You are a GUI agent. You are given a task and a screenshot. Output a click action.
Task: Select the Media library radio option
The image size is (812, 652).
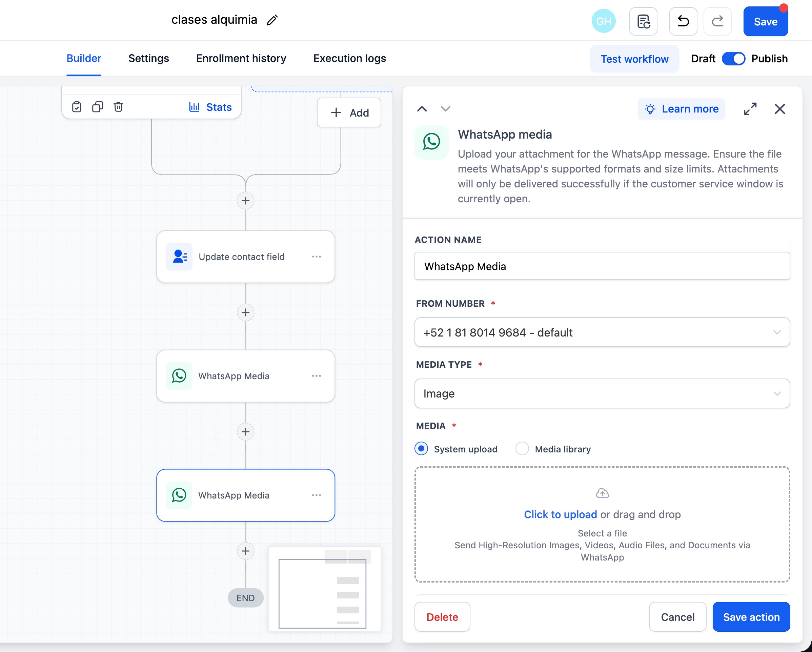522,449
